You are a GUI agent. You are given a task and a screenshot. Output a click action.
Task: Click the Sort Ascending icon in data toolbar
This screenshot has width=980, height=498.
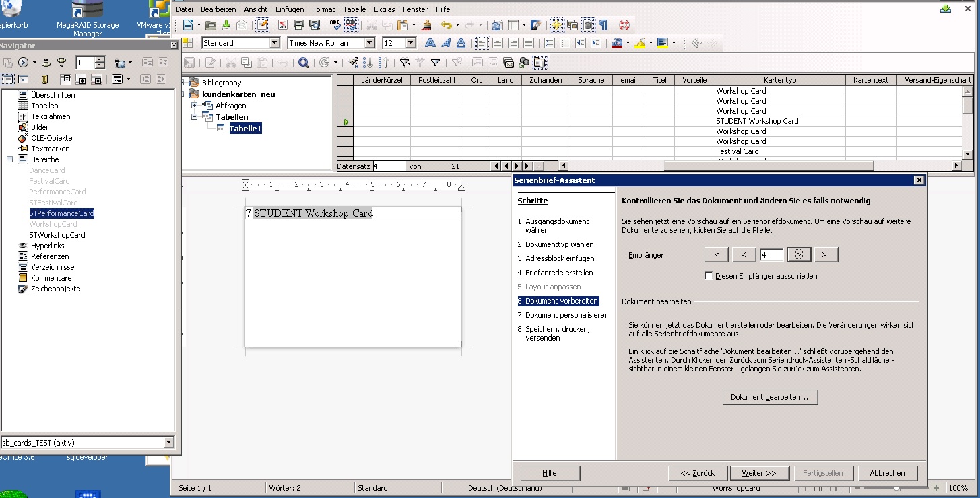click(x=369, y=63)
